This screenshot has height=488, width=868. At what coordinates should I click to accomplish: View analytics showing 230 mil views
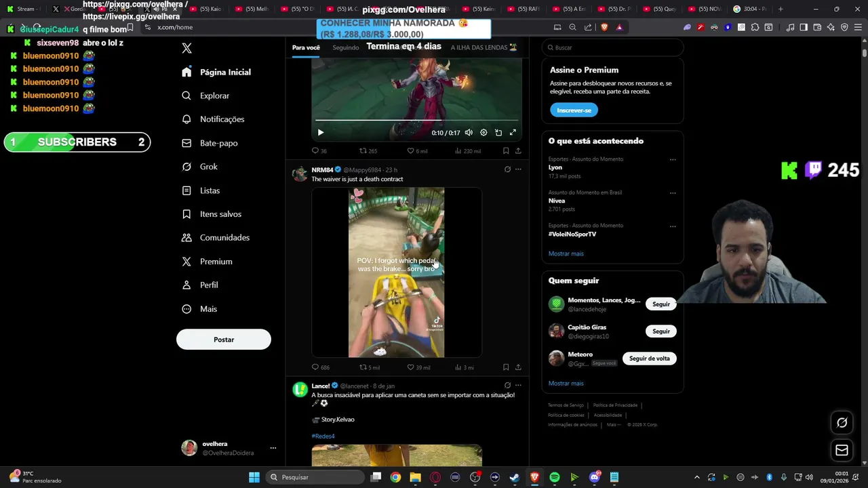coord(467,151)
